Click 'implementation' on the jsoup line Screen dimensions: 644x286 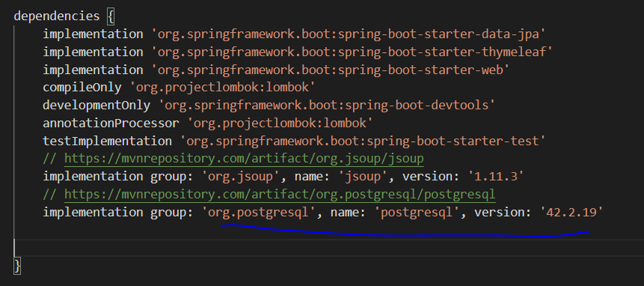click(x=93, y=177)
